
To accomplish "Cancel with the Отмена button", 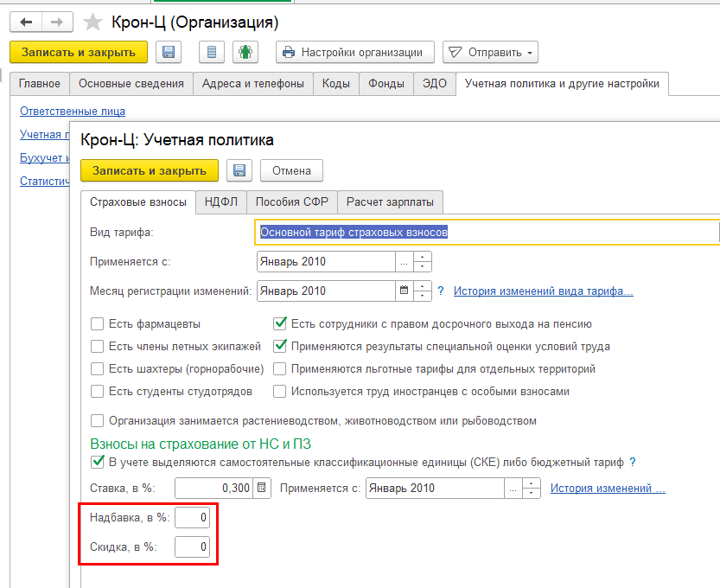I will click(291, 170).
